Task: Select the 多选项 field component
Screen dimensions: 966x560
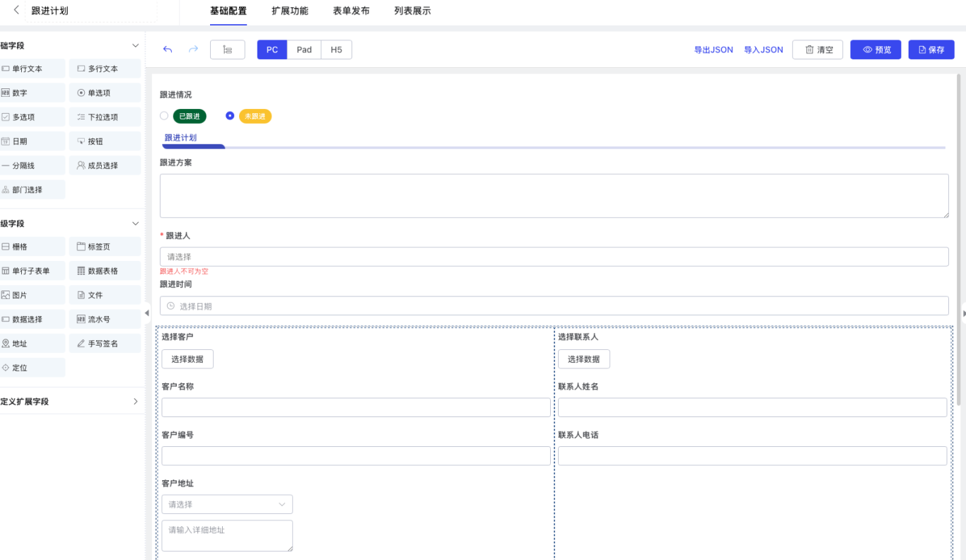Action: point(32,117)
